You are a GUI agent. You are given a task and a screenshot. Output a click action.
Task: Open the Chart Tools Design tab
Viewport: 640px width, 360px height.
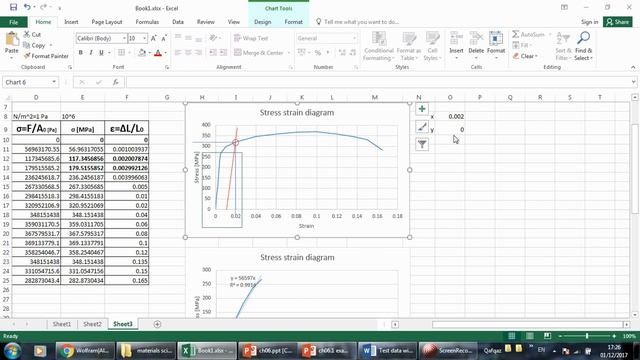(x=262, y=22)
